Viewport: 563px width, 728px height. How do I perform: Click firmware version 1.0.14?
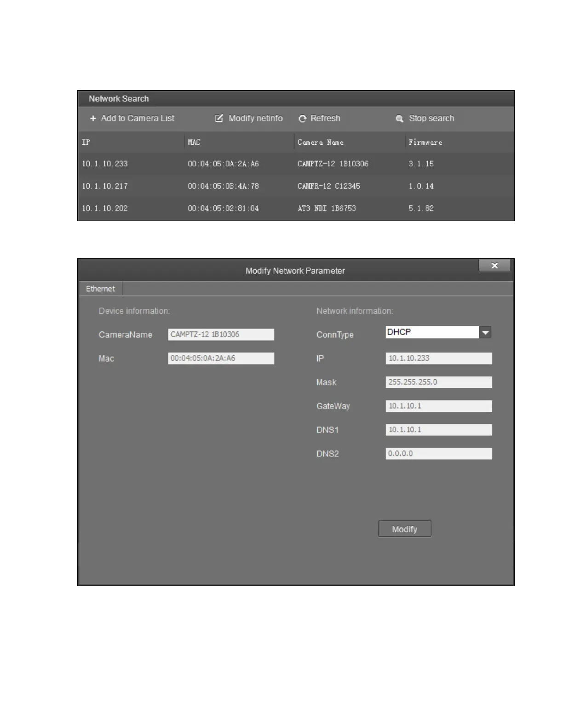(x=421, y=186)
